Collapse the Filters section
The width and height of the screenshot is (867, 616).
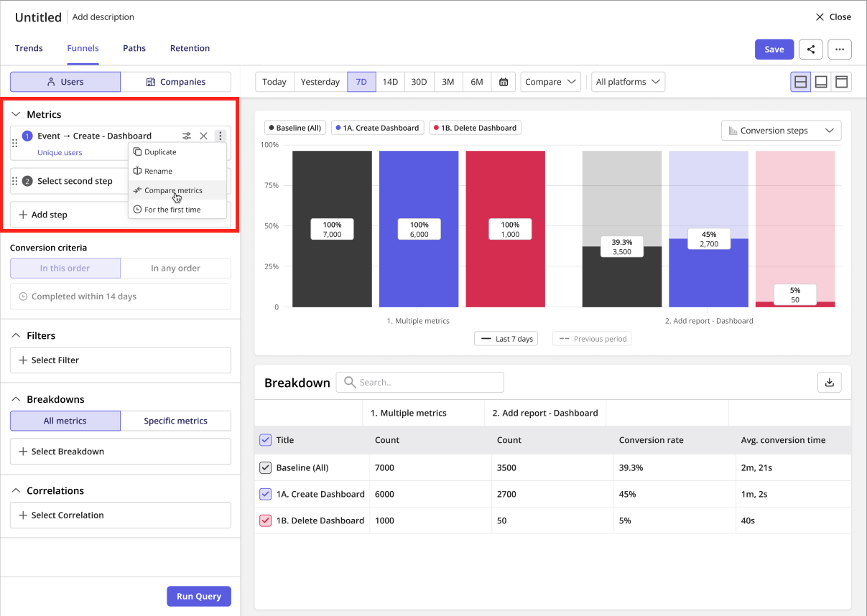click(17, 335)
